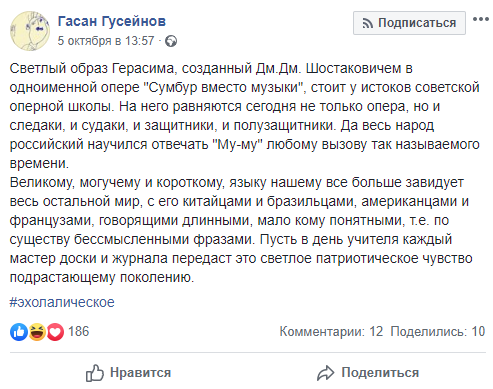Click the RSS feed icon in Подписаться
The height and width of the screenshot is (389, 493).
pos(367,23)
